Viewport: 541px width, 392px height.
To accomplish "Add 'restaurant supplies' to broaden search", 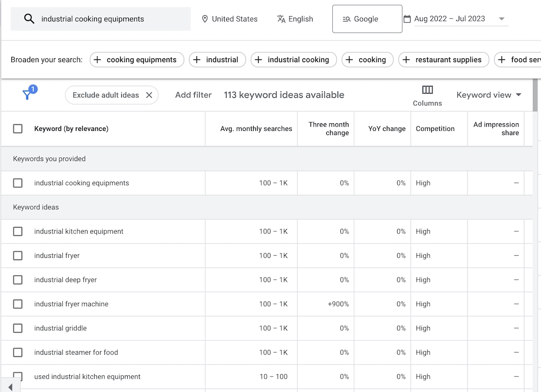I will pyautogui.click(x=444, y=59).
